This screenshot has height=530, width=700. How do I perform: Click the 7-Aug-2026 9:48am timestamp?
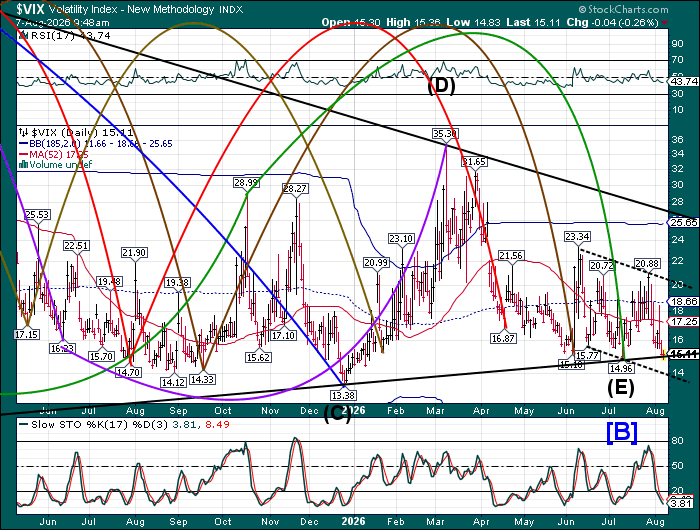click(x=62, y=23)
